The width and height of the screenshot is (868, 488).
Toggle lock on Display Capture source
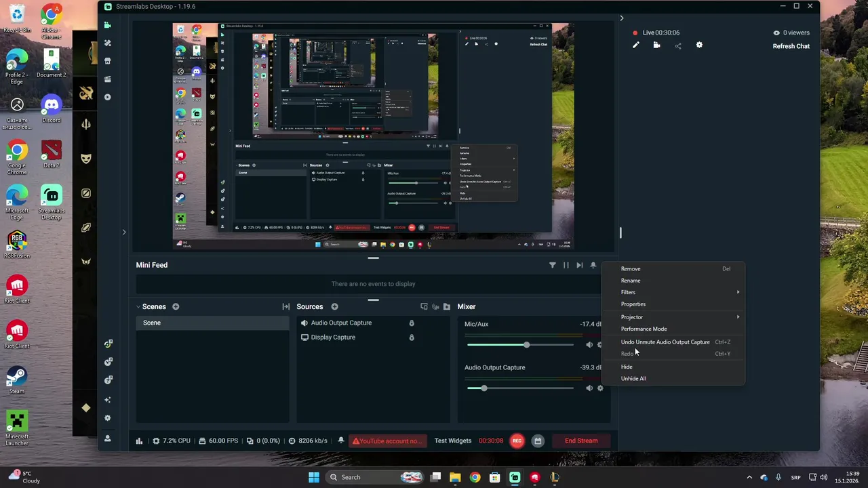pyautogui.click(x=412, y=338)
